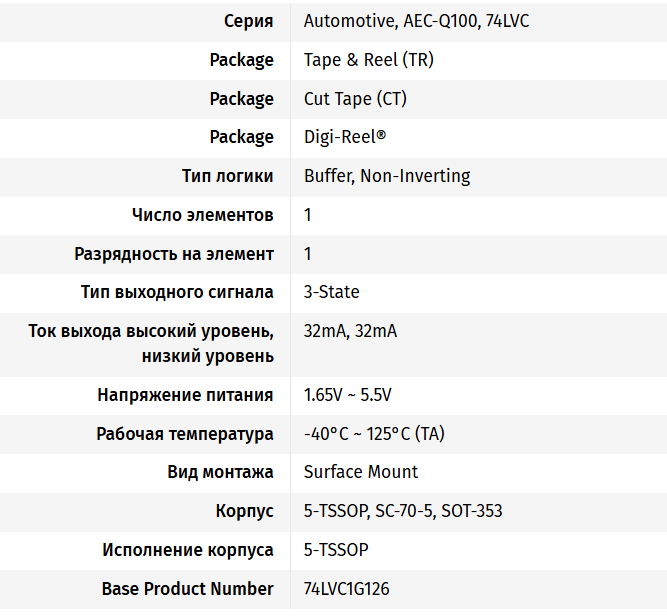Click the 74LVC1G126 base product number
667x616 pixels.
[346, 589]
